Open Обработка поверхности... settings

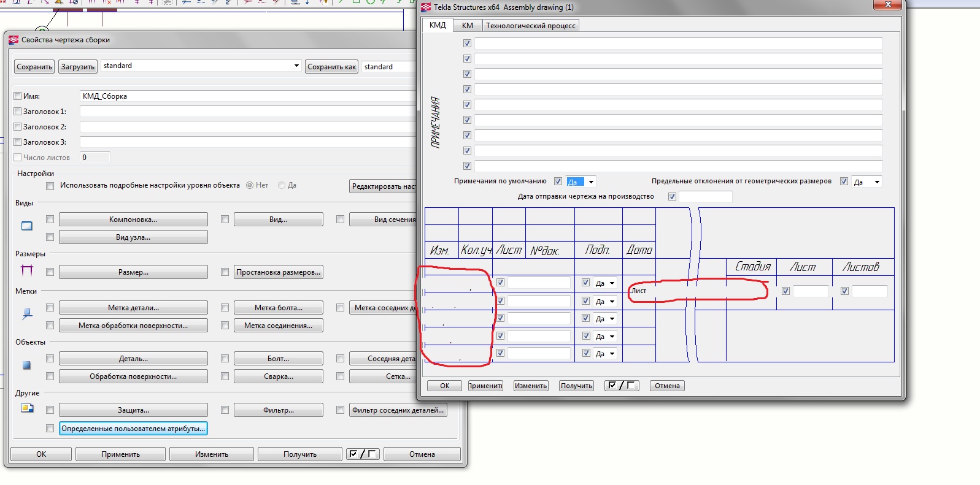pyautogui.click(x=133, y=376)
